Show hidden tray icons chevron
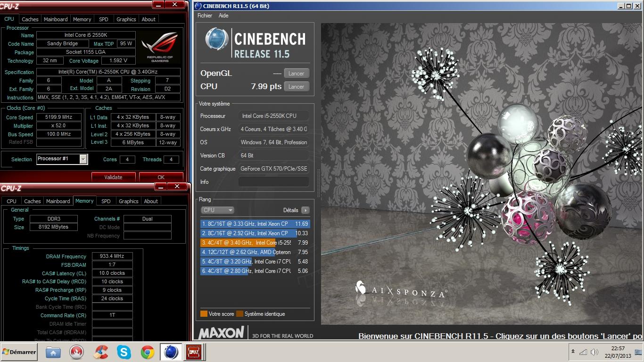 point(573,352)
